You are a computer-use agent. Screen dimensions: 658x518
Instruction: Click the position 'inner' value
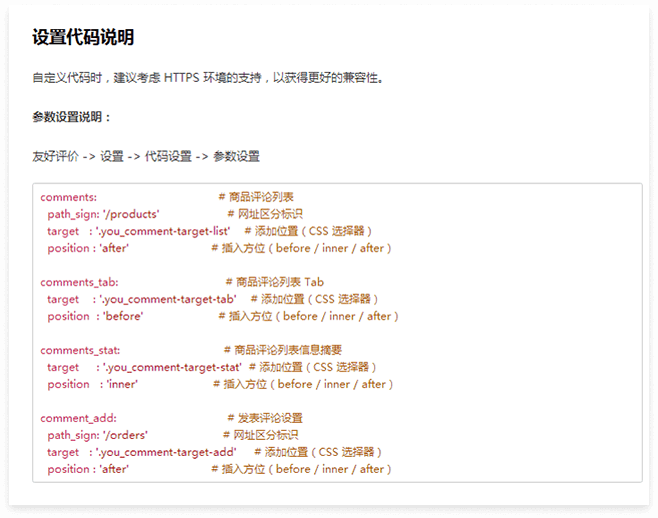tap(120, 384)
